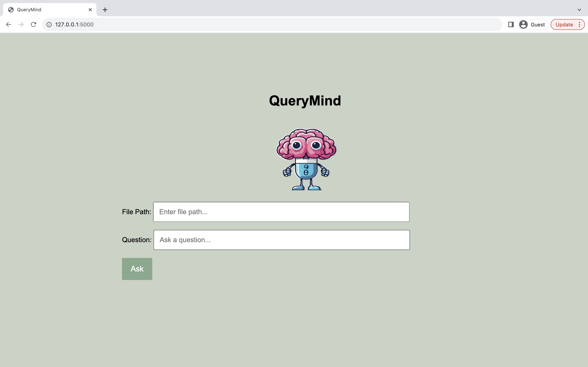Focus the file path input field
Image resolution: width=588 pixels, height=367 pixels.
coord(281,212)
